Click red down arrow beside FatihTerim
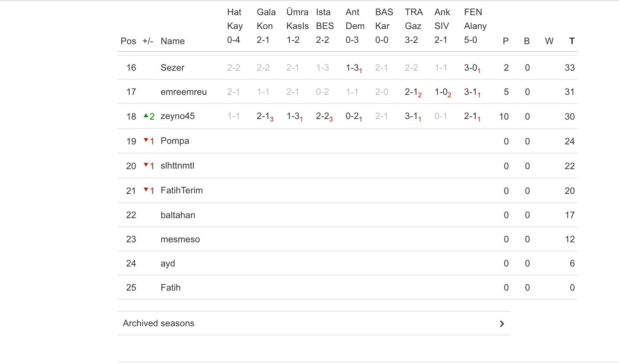Viewport: 619px width, 364px height. [146, 190]
